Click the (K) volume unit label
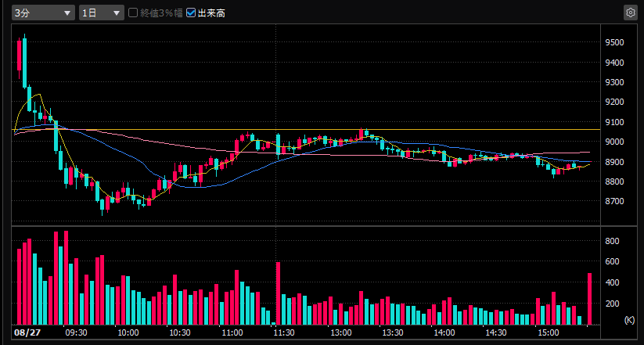Viewport: 644px width, 345px height. click(629, 320)
